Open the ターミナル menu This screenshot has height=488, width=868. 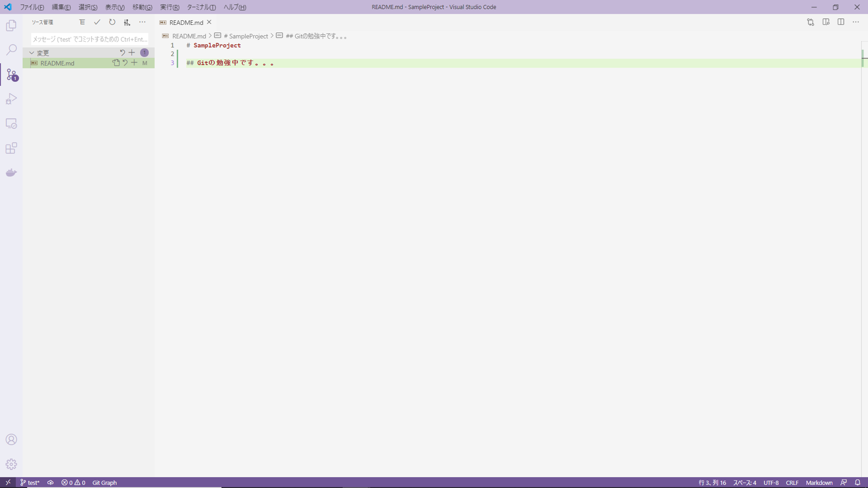tap(201, 7)
